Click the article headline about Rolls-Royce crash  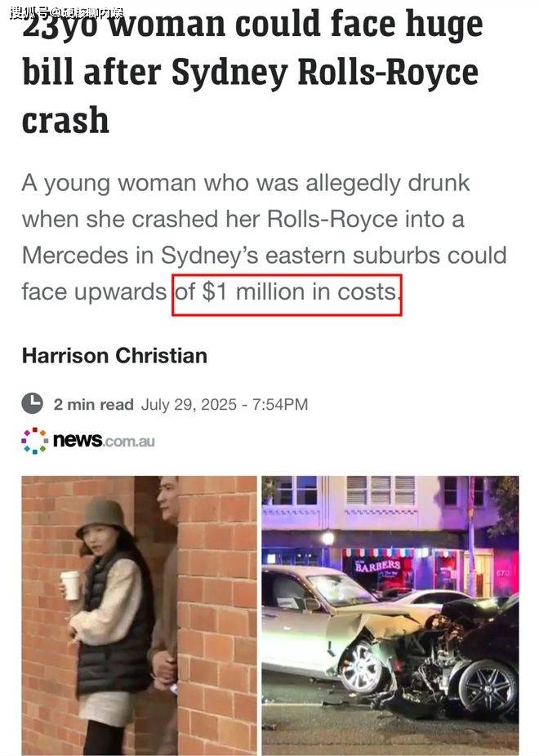[252, 73]
